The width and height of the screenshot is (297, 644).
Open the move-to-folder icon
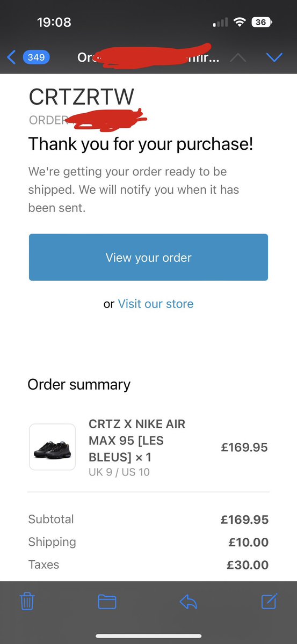pos(107,602)
